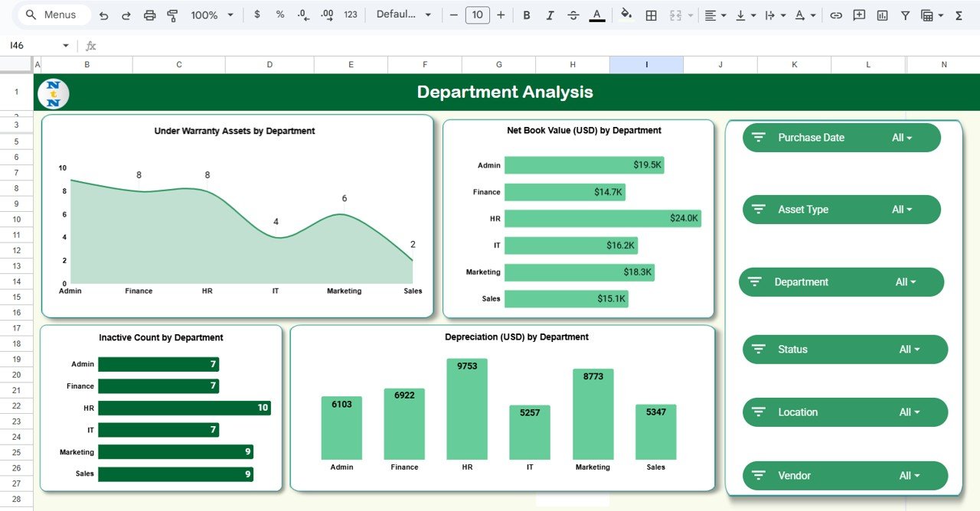The width and height of the screenshot is (980, 511).
Task: Insert a chart
Action: [x=882, y=15]
